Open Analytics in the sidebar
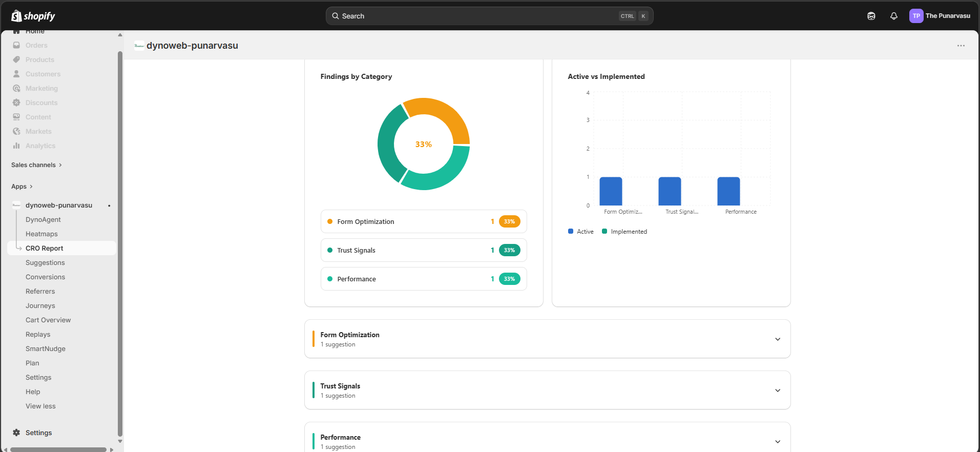Viewport: 980px width, 452px height. (x=40, y=146)
